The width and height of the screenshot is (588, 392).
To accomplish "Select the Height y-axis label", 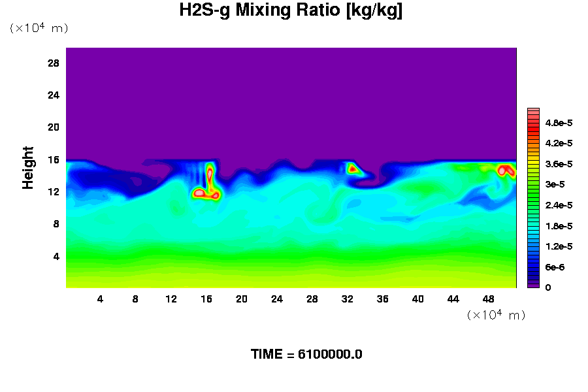I will coord(28,168).
